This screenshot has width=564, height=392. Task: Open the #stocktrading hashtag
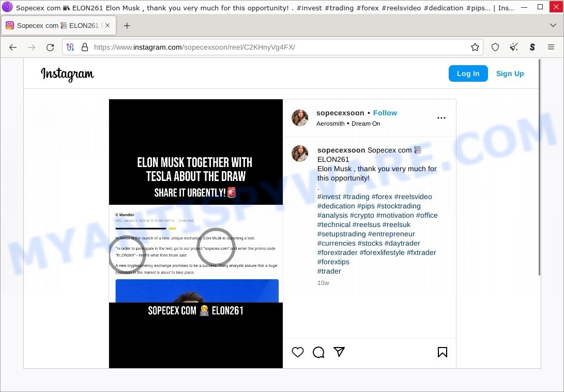coord(399,206)
